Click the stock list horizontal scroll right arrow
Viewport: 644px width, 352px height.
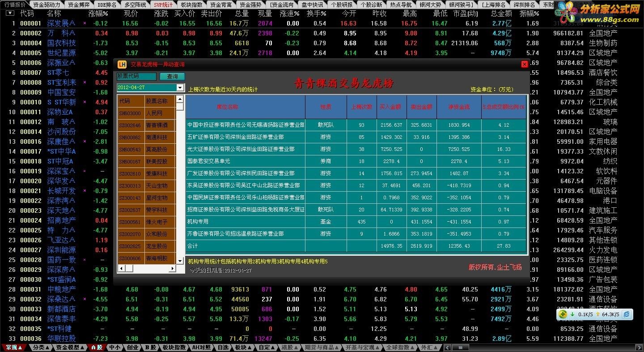pos(173,268)
